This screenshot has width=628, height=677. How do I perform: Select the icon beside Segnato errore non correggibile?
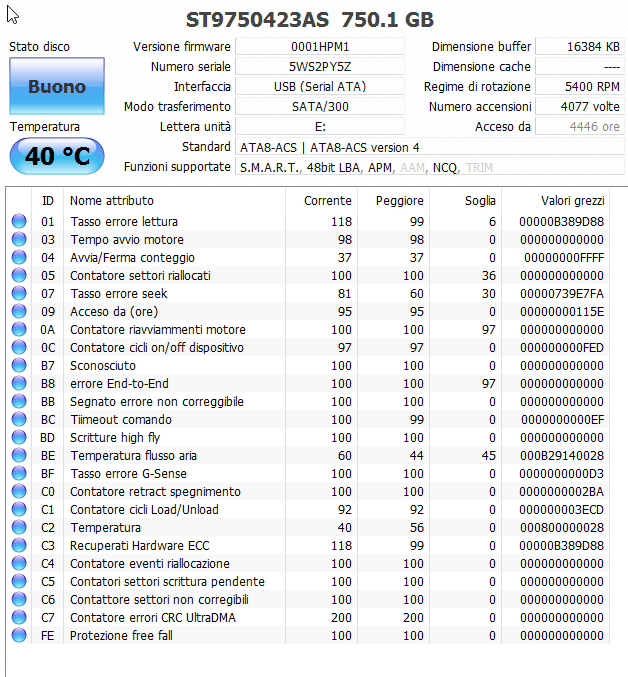[19, 402]
